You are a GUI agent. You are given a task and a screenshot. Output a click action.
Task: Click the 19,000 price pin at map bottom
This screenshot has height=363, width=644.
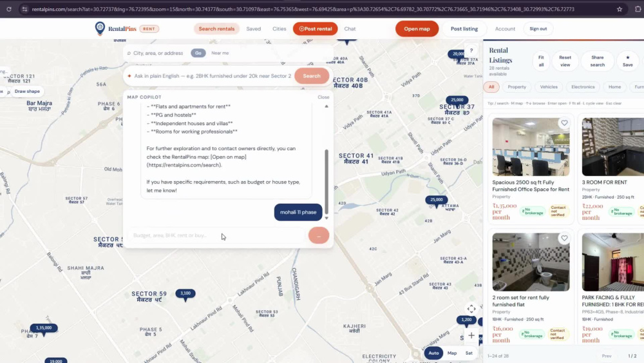tap(56, 360)
